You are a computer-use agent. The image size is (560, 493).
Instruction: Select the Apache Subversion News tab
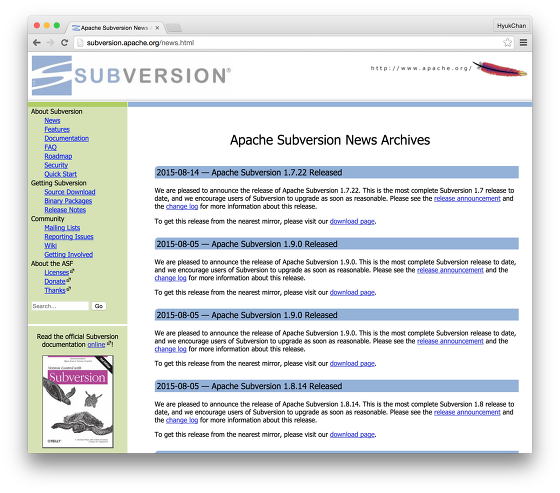(114, 28)
